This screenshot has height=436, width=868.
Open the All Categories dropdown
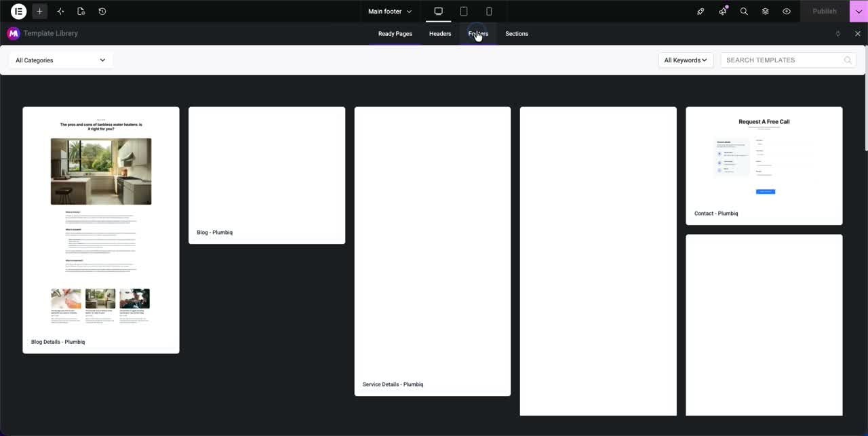[x=60, y=60]
